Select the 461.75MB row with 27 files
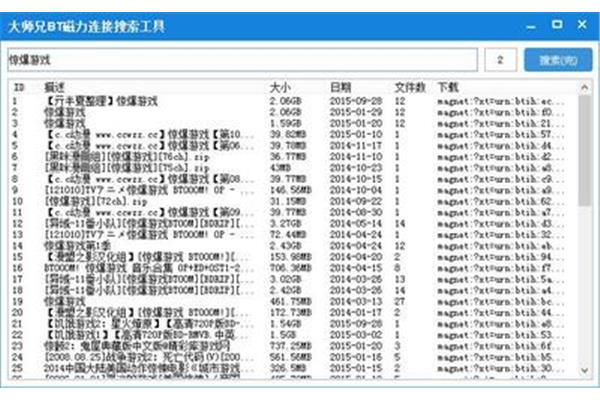600x400 pixels. click(x=291, y=301)
